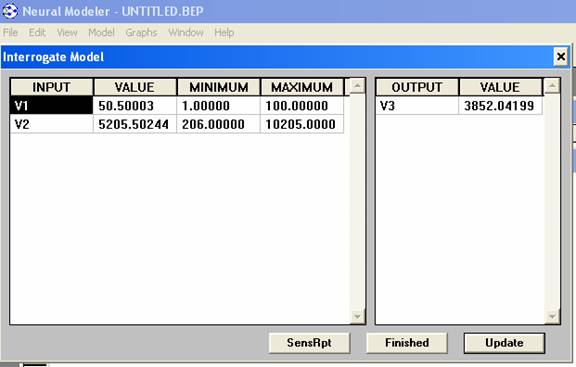Click the SensRpt button

point(309,343)
